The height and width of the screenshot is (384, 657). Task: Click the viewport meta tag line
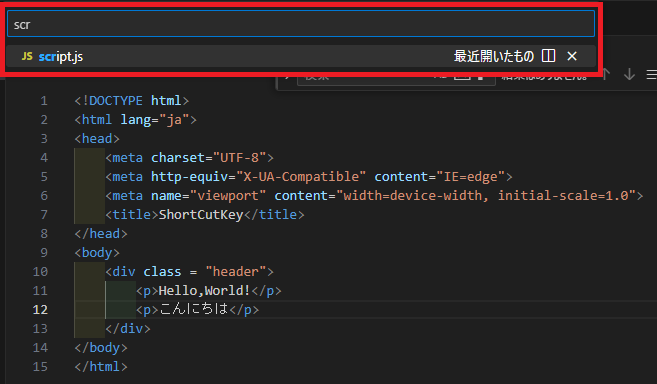pos(374,196)
